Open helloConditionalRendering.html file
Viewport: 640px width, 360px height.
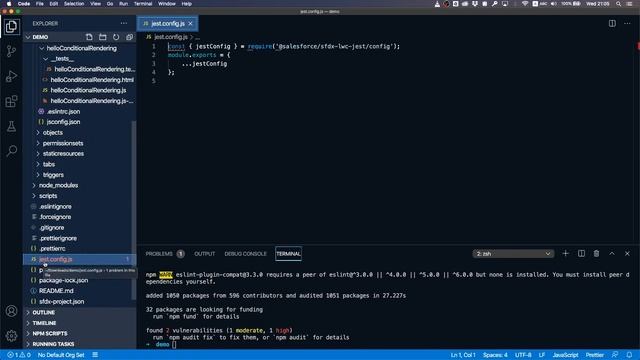[92, 80]
